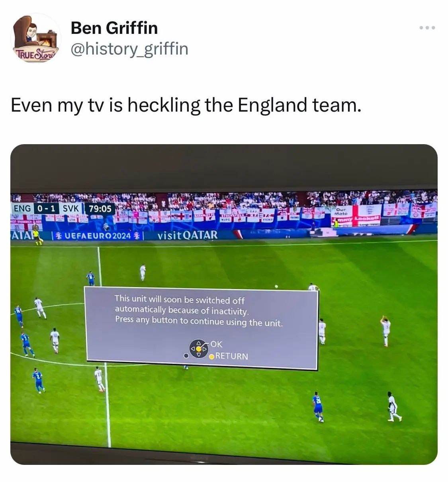
Task: Click the visit QATAR advertising board
Action: coord(188,235)
